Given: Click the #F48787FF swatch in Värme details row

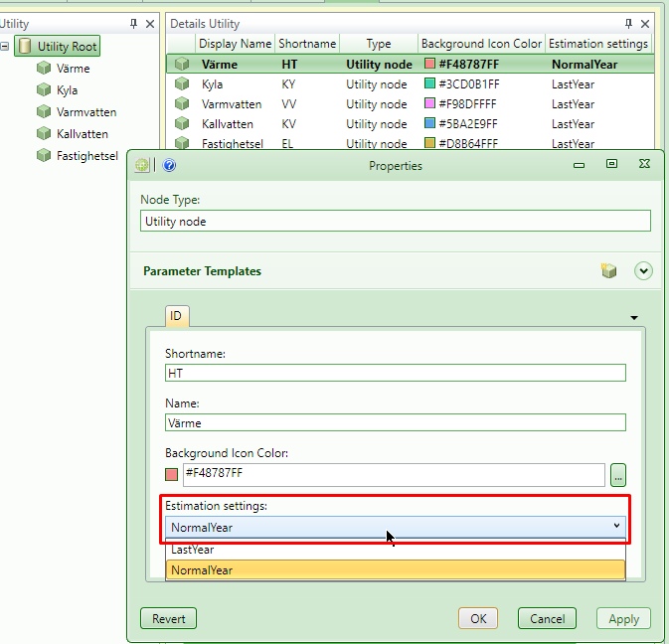Looking at the screenshot, I should [429, 64].
